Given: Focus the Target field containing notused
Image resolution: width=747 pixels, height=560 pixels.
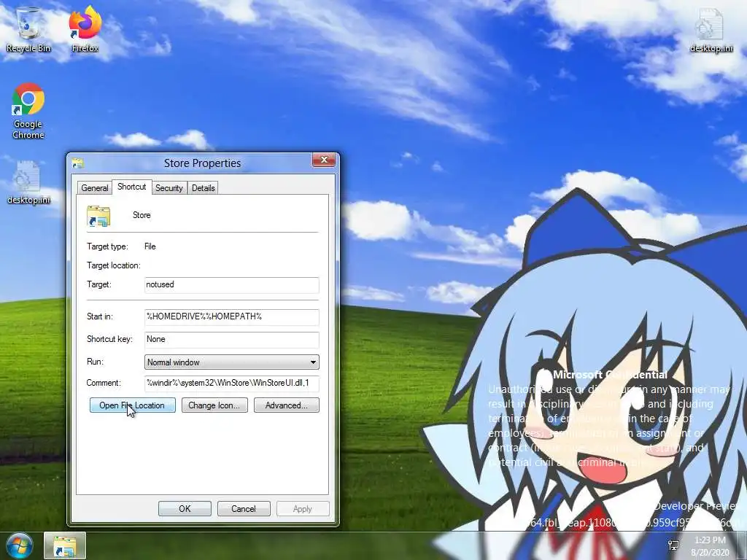Looking at the screenshot, I should [x=231, y=285].
